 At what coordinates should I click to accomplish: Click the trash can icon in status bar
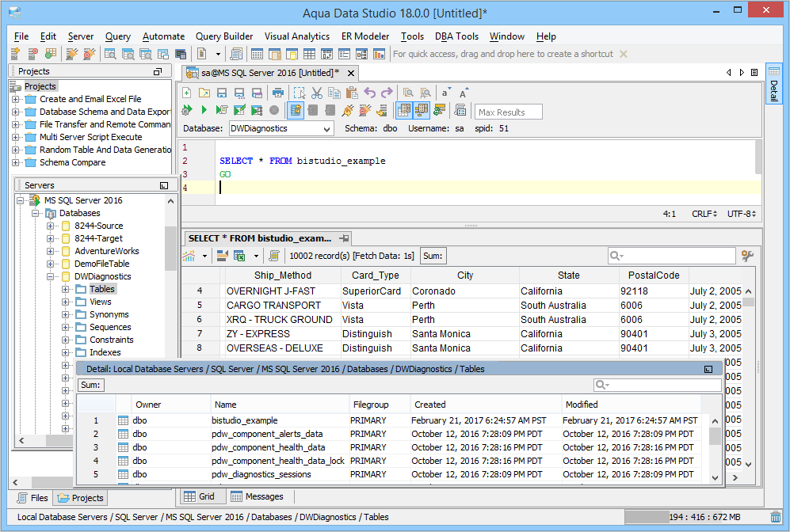[775, 517]
